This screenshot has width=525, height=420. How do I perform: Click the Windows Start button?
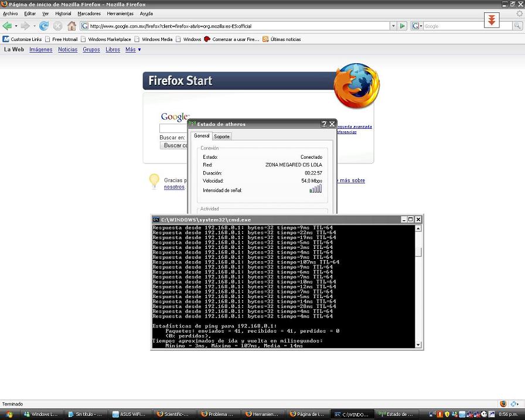(9, 414)
